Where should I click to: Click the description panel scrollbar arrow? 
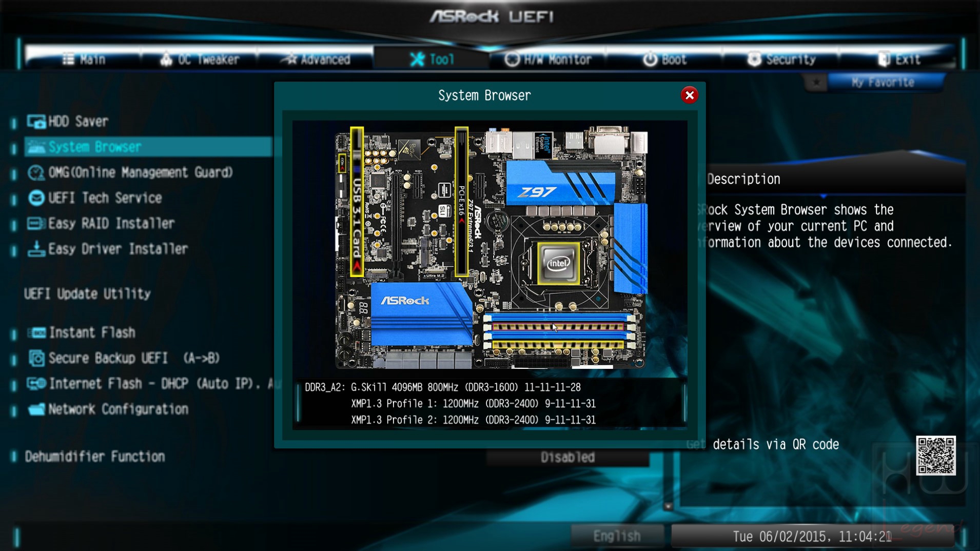668,506
